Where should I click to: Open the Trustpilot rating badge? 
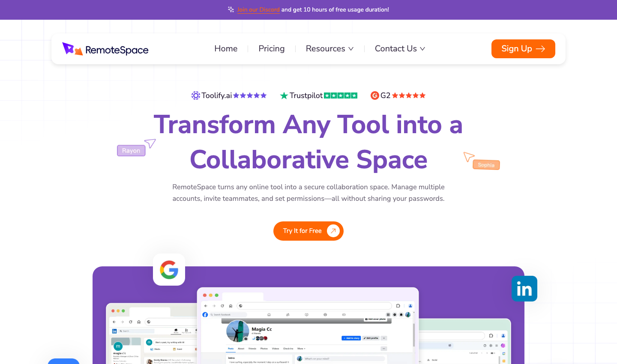(x=319, y=95)
